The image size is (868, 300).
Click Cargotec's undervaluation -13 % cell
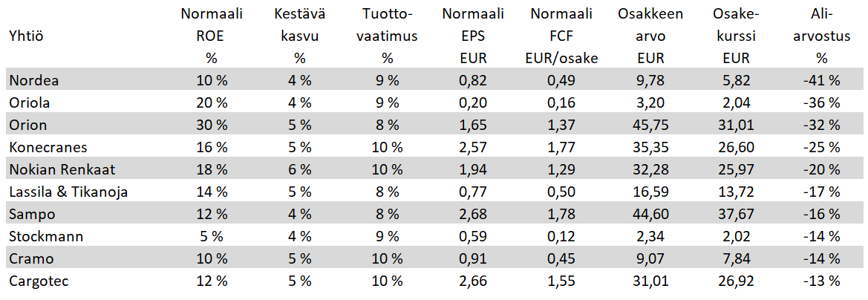coord(820,281)
